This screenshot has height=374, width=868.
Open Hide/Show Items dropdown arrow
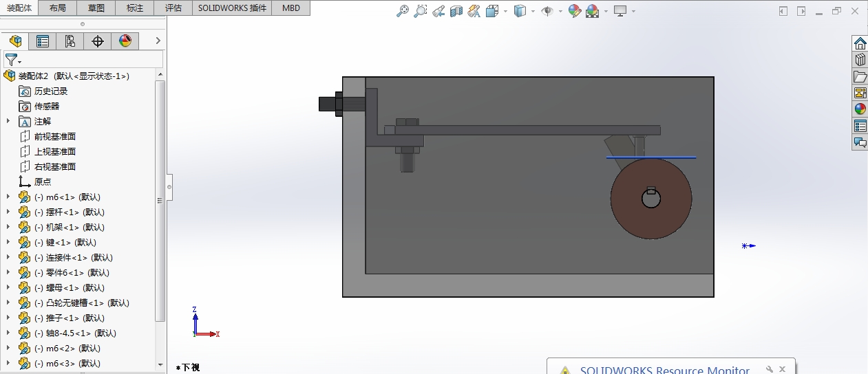[560, 11]
